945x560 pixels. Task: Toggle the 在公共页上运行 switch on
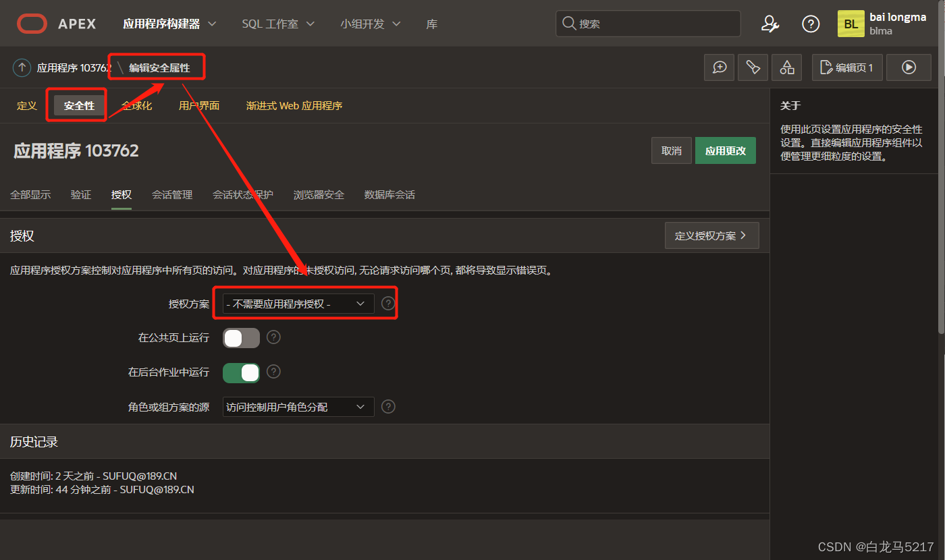coord(241,337)
